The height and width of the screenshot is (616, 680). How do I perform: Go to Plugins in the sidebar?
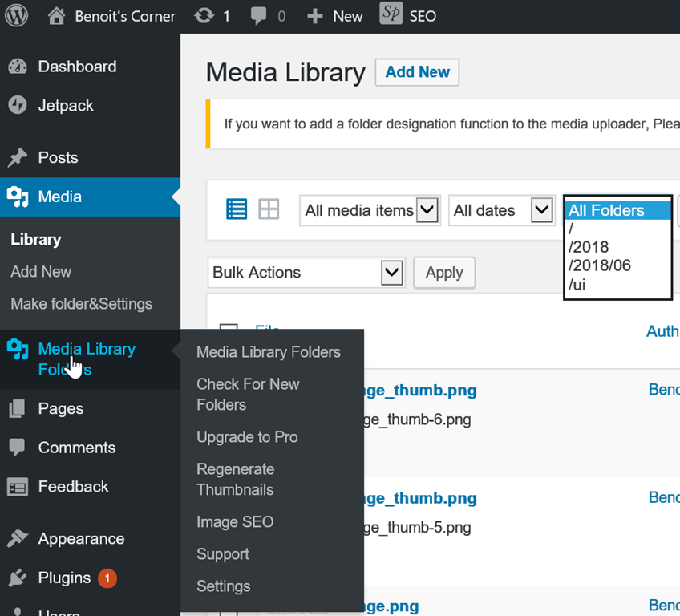(64, 577)
